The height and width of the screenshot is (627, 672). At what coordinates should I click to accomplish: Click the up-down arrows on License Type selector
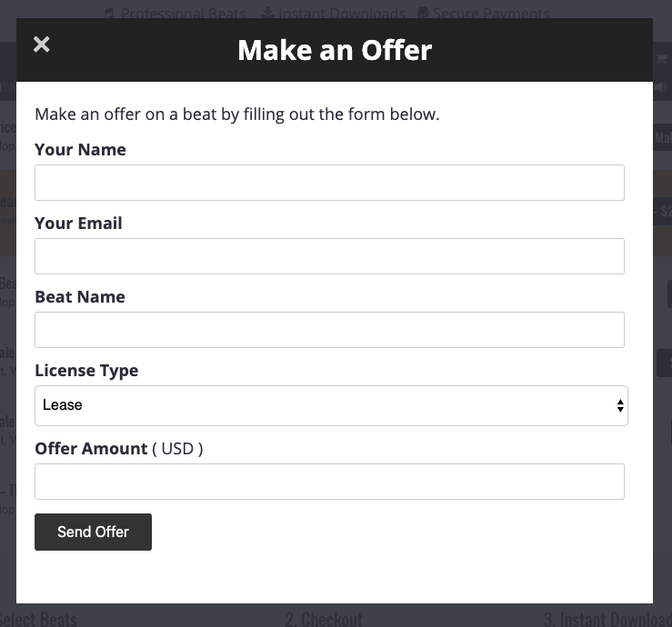point(620,405)
